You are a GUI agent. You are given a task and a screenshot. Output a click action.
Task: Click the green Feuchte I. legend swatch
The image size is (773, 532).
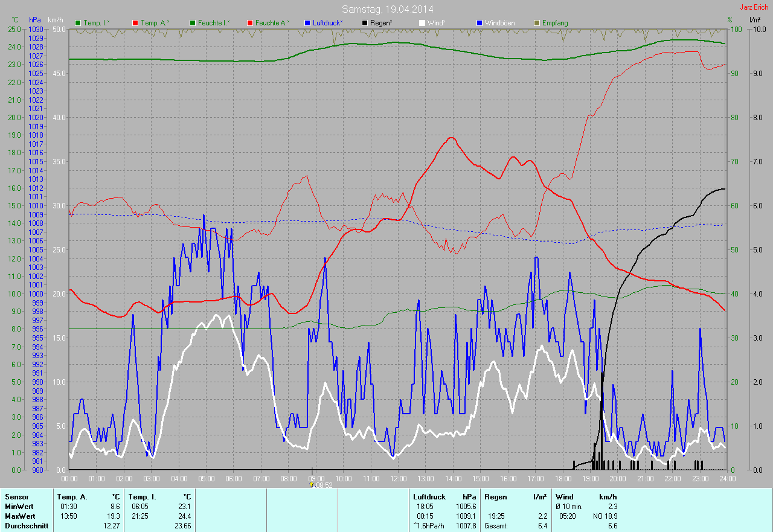pos(193,23)
